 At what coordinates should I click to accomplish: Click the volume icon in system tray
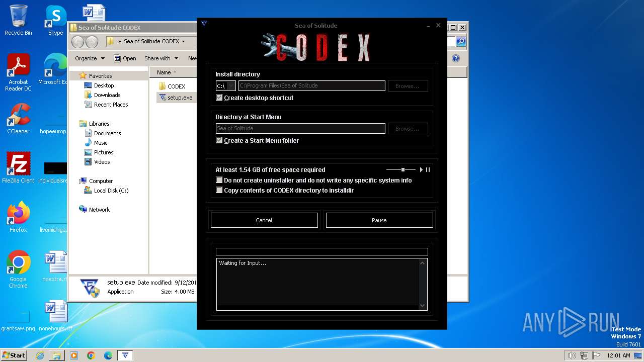click(x=572, y=355)
